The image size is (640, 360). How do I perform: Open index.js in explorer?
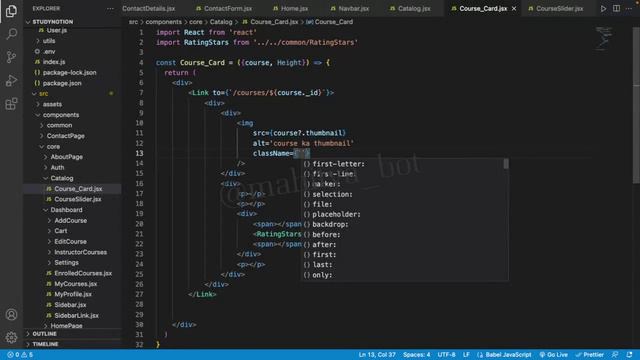(53, 62)
